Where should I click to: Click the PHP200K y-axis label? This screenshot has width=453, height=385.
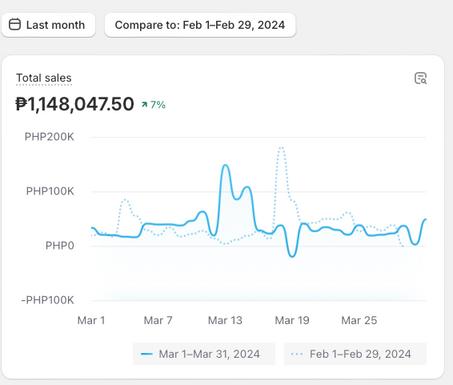[49, 137]
